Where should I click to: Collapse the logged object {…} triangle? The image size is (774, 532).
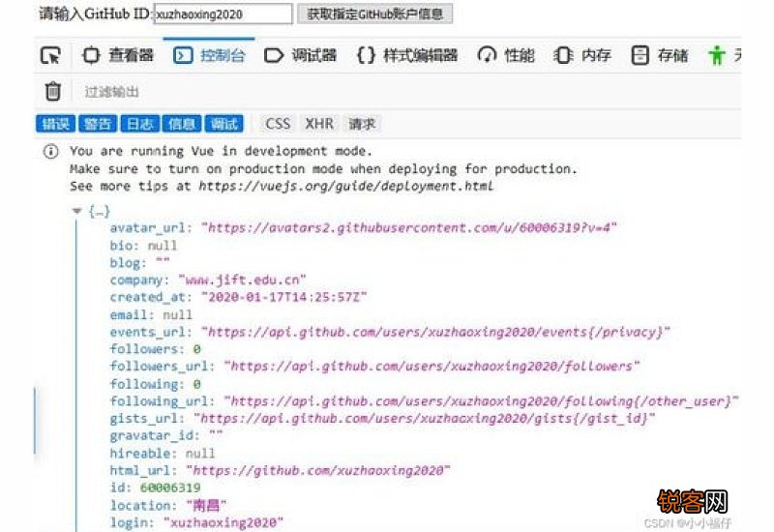pos(76,211)
